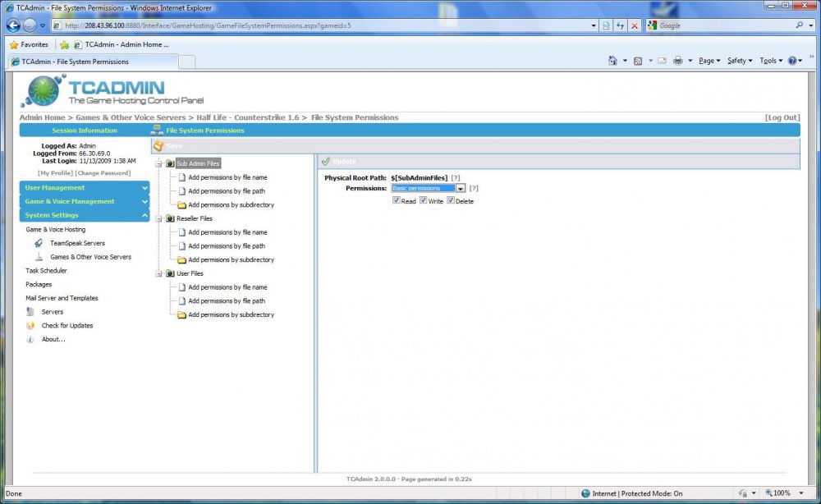The image size is (821, 504).
Task: Click the Update checkmark icon
Action: [325, 162]
